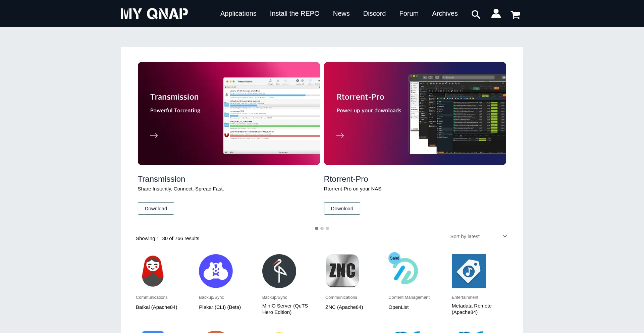Open Metadata Remote (Apache84) product link
Screen dimensions: 644x333
point(472,309)
